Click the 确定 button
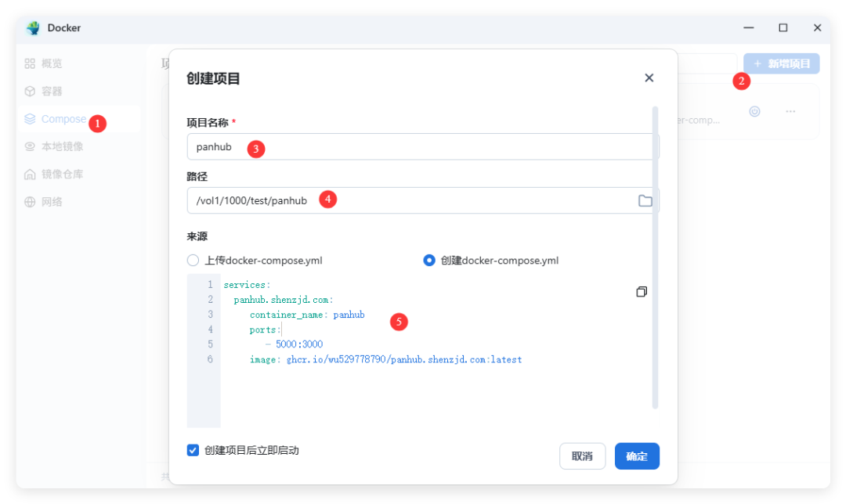The height and width of the screenshot is (504, 846). tap(637, 456)
